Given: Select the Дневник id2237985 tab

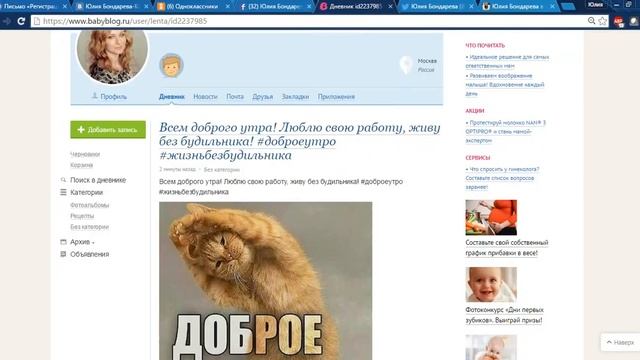Looking at the screenshot, I should [x=355, y=7].
